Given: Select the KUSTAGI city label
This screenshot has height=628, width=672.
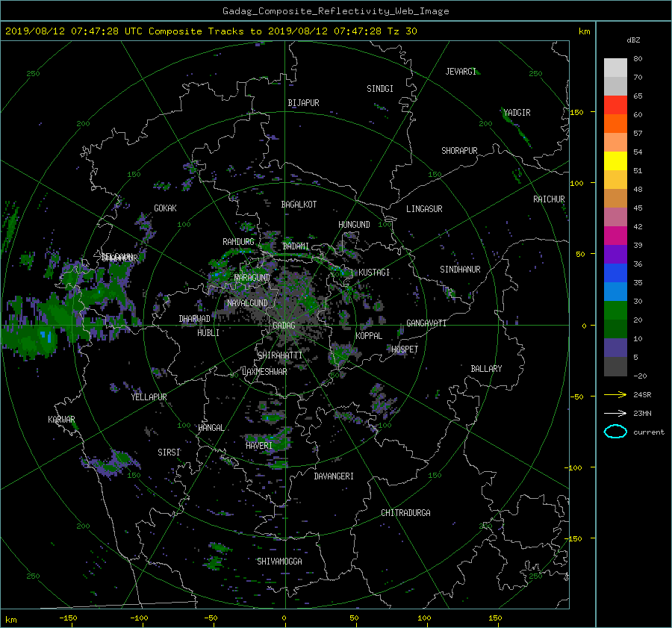Looking at the screenshot, I should coord(374,273).
